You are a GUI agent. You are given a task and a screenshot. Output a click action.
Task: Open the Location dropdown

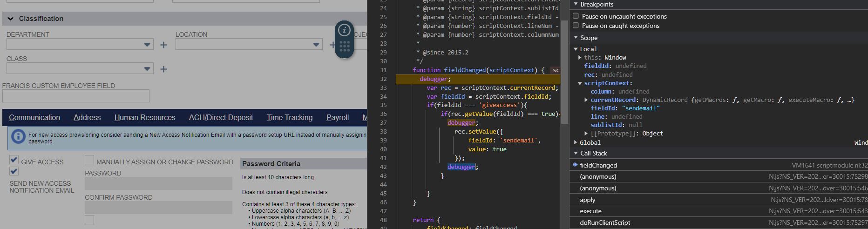[x=316, y=45]
